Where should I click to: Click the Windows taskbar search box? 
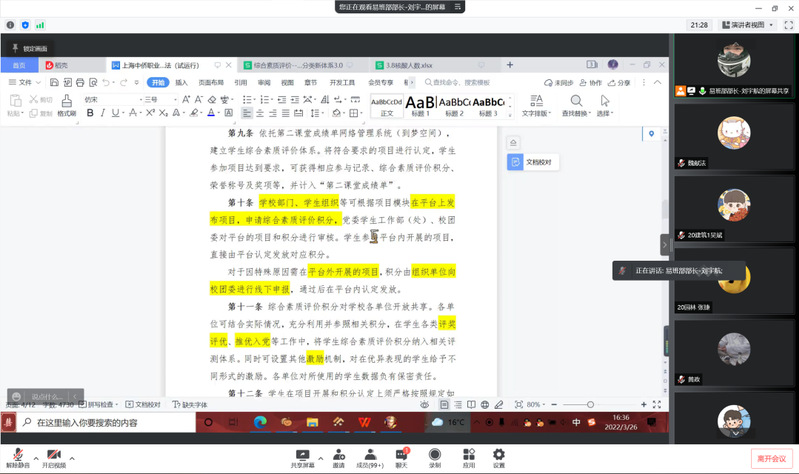click(x=100, y=423)
